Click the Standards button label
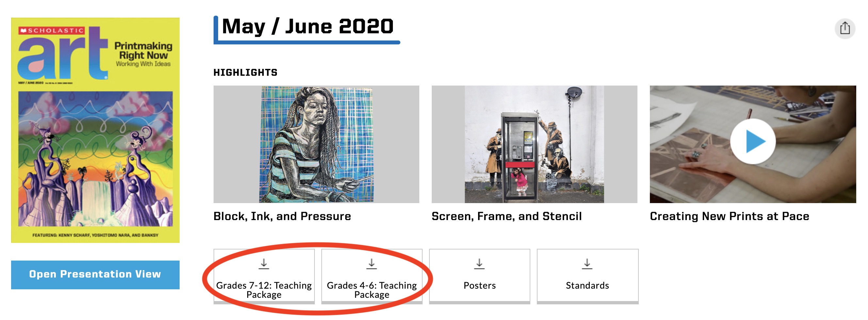 point(587,286)
